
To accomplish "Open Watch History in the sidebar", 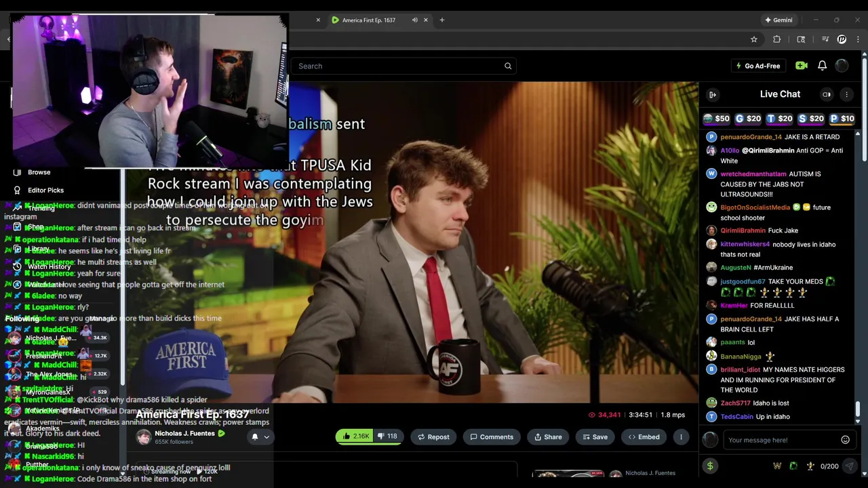I will tap(49, 266).
